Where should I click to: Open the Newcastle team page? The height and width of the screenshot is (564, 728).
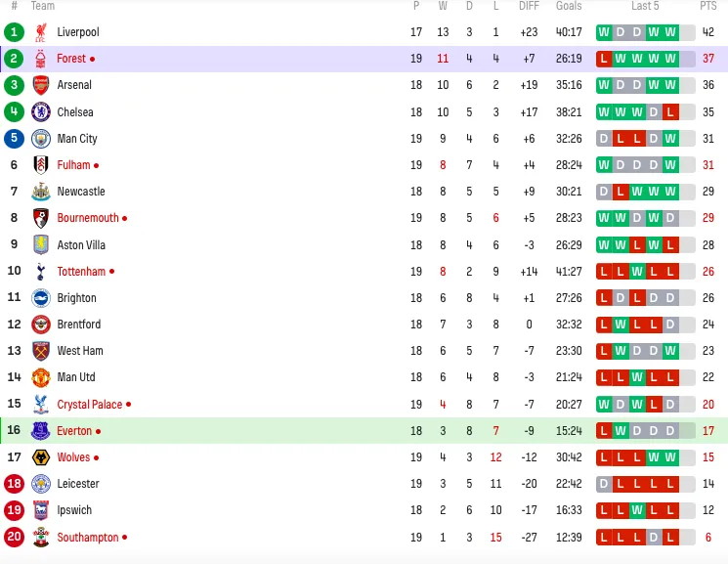click(x=81, y=192)
